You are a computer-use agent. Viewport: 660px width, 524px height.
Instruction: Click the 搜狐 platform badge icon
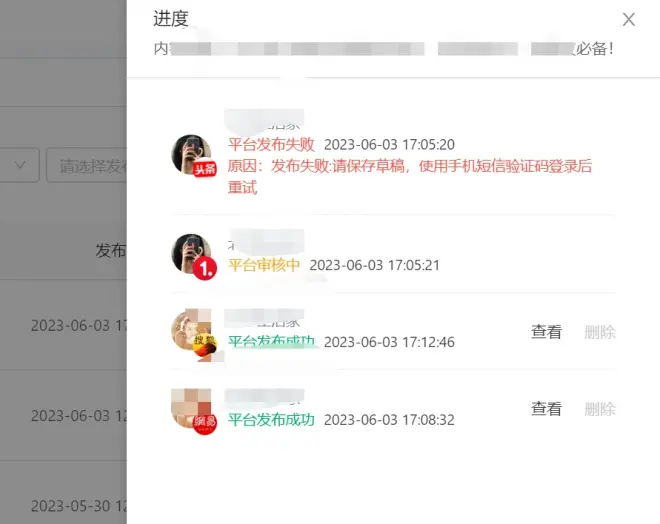205,344
